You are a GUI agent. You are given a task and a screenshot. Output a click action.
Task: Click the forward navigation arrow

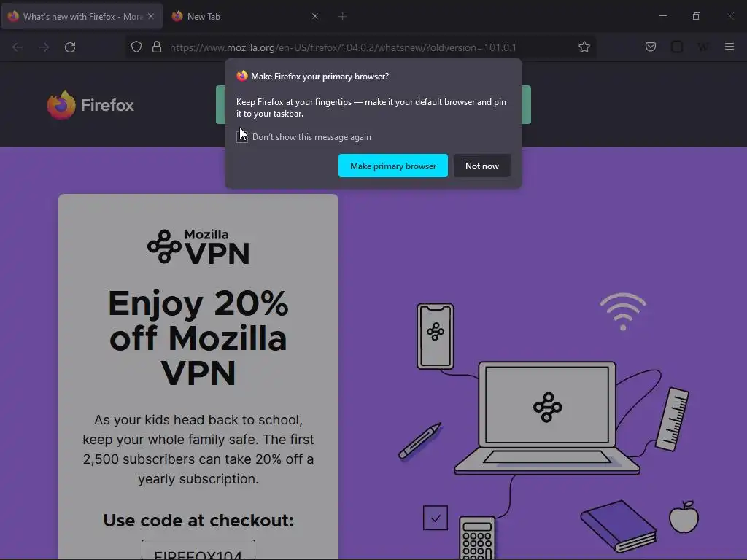pos(44,47)
